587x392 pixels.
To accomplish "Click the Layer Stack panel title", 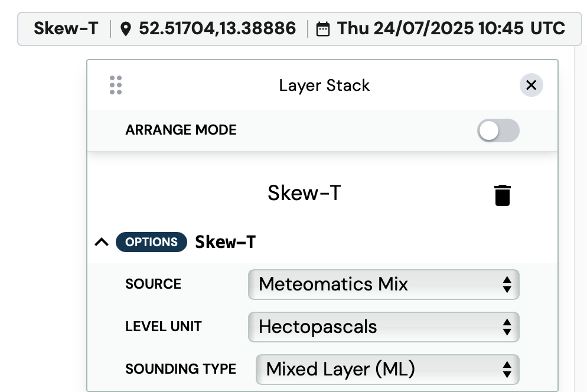I will point(324,86).
